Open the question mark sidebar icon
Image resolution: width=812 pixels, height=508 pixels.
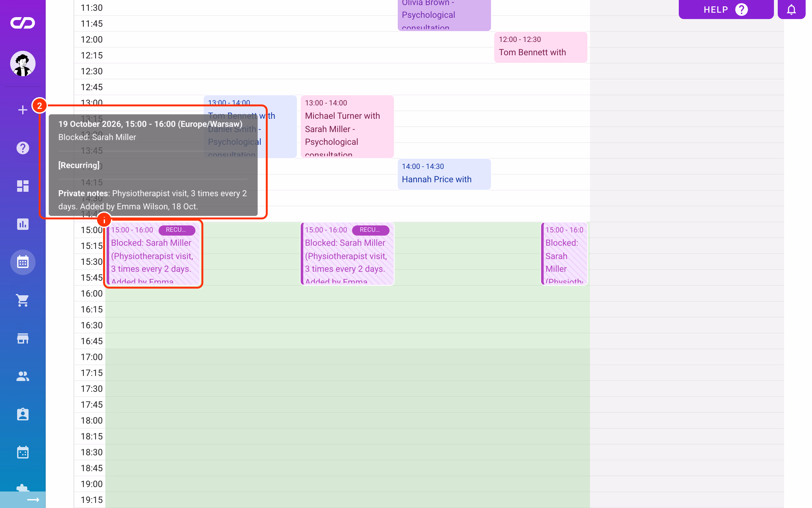pos(23,148)
